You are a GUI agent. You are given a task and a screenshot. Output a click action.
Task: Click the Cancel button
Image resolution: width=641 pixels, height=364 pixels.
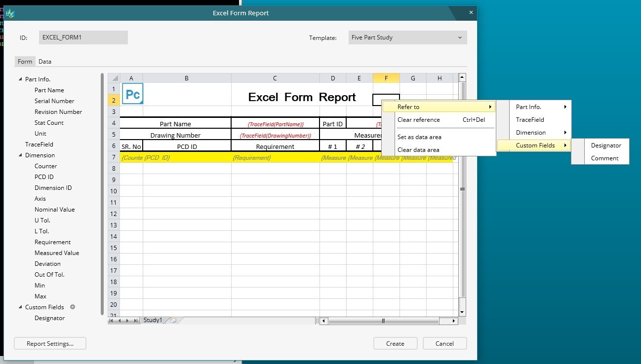click(x=444, y=343)
